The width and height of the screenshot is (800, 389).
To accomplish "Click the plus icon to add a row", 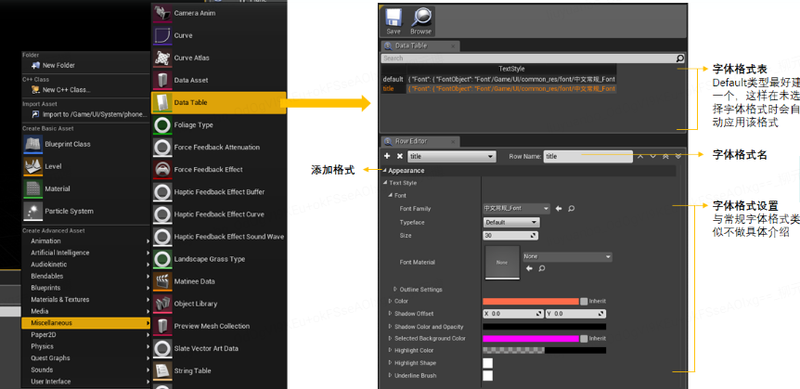I will tap(387, 156).
